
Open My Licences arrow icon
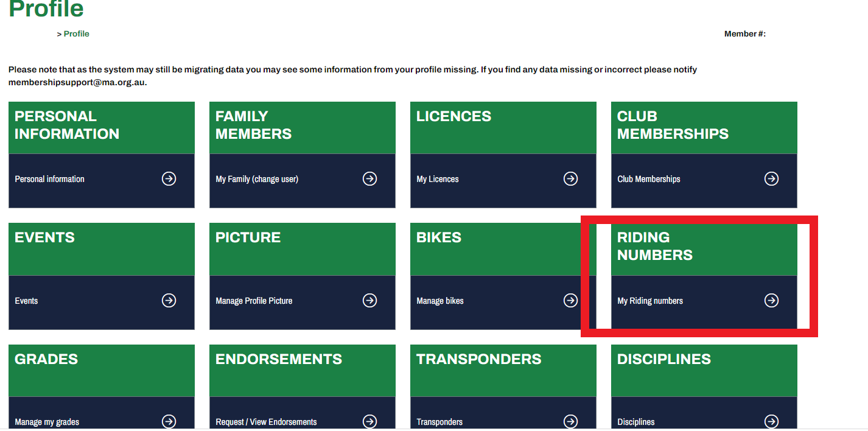(x=570, y=179)
